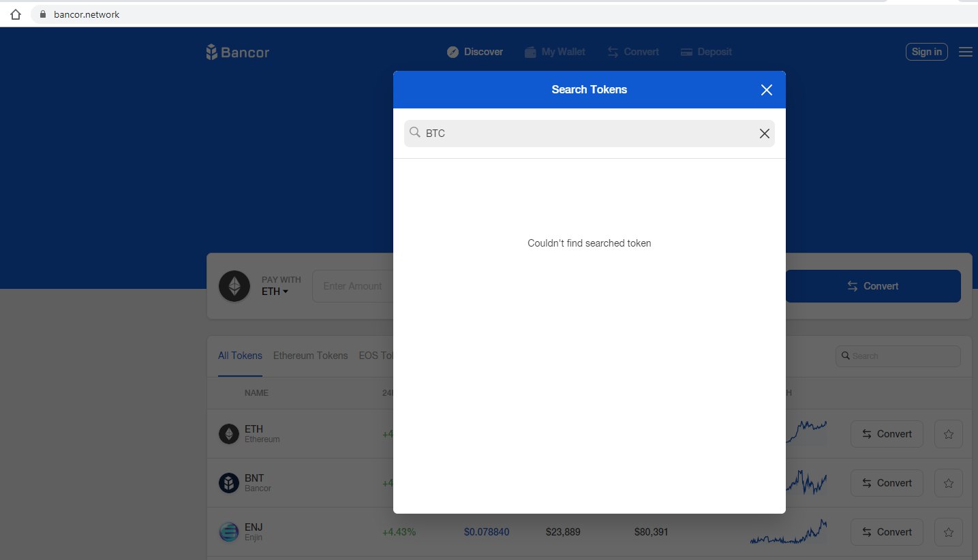Select the All Tokens tab
The height and width of the screenshot is (560, 978).
[x=240, y=356]
